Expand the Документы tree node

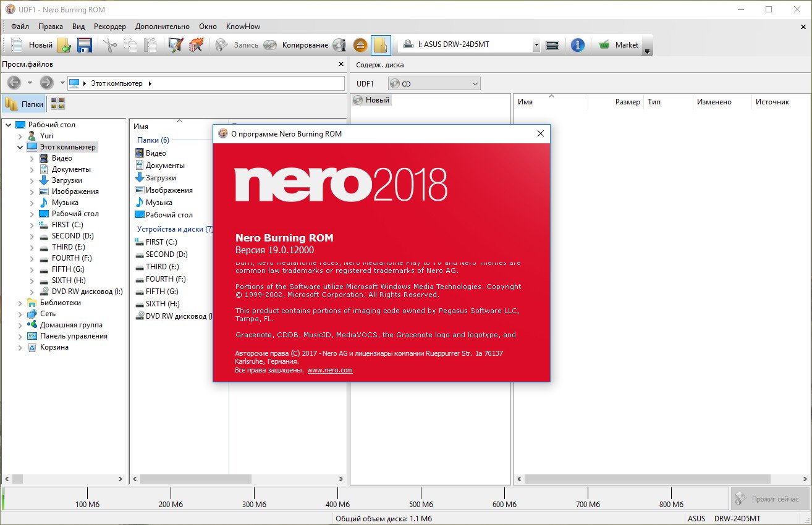[x=32, y=169]
